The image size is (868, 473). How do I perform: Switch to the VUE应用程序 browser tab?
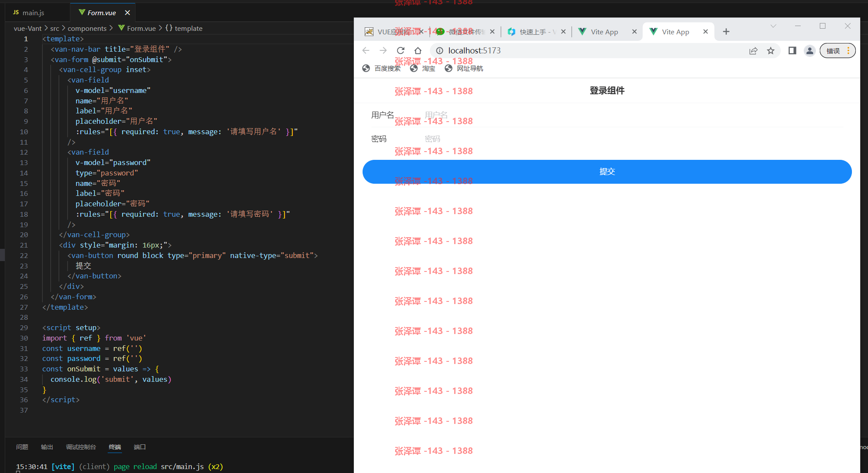[x=393, y=32]
